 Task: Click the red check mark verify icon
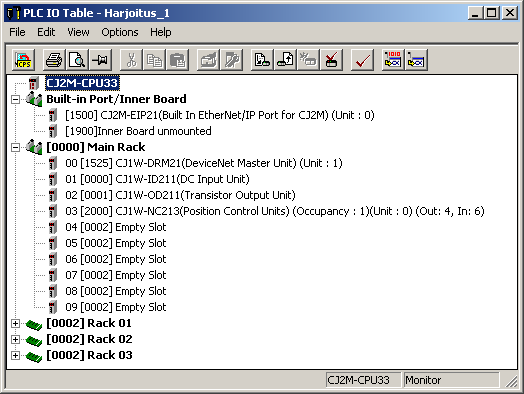tap(362, 60)
